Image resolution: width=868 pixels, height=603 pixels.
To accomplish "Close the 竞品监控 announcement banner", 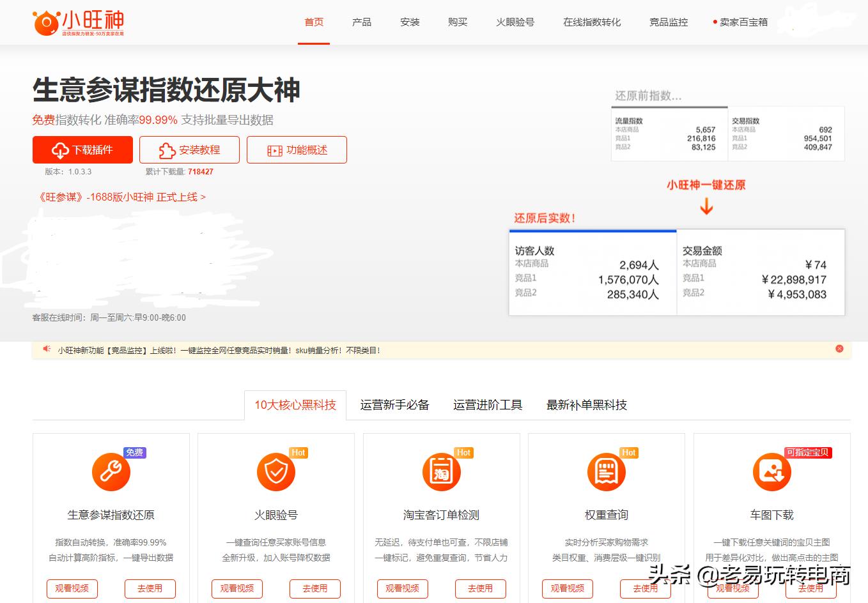I will pyautogui.click(x=839, y=349).
